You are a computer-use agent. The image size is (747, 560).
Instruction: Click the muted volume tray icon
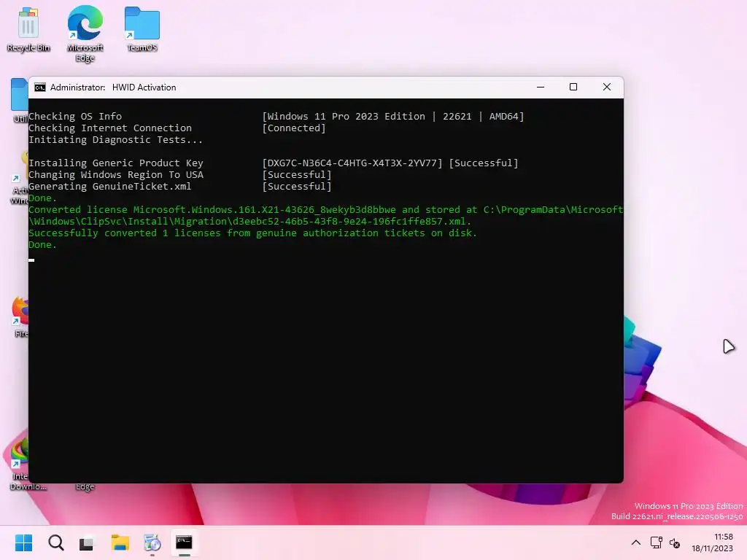(x=675, y=542)
